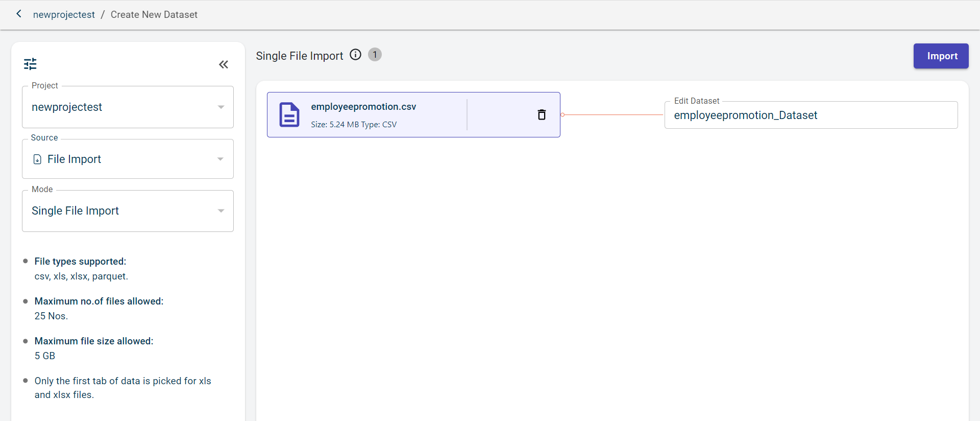Click the Edit Dataset name field
Image resolution: width=980 pixels, height=421 pixels.
coord(811,115)
